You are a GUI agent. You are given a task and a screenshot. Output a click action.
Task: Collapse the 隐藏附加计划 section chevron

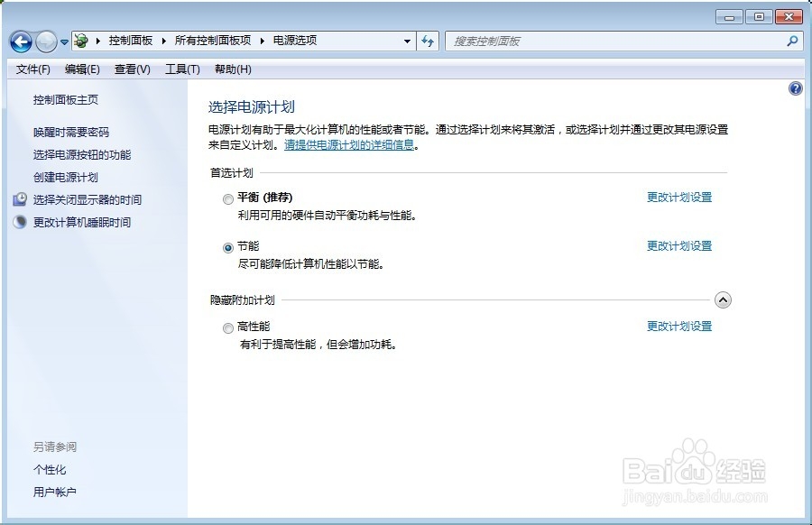pos(723,299)
